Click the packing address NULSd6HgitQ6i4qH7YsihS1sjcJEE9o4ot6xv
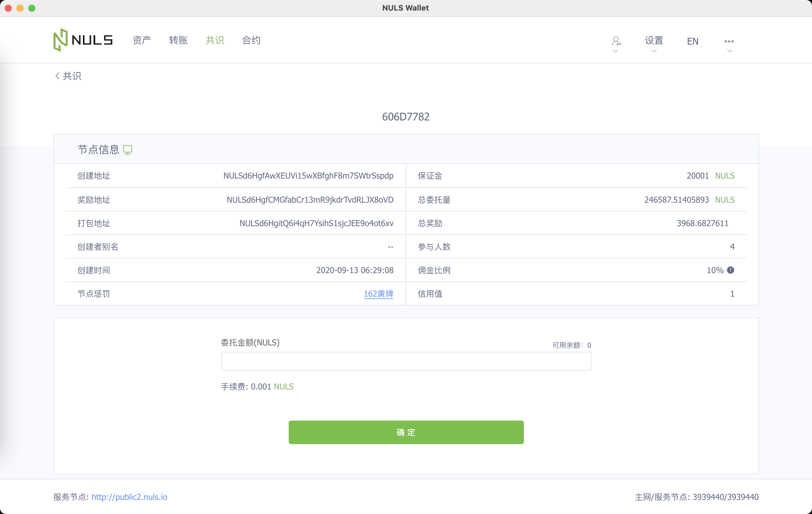 pyautogui.click(x=316, y=223)
